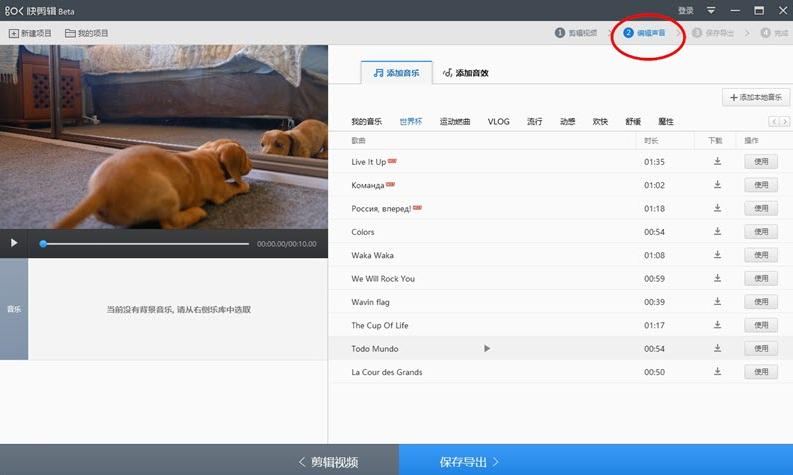Image resolution: width=793 pixels, height=475 pixels.
Task: Preview Todo Mundo with its play icon
Action: coord(487,349)
